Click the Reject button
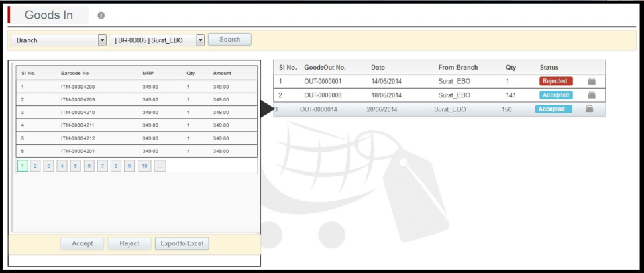The image size is (644, 273). [x=129, y=243]
